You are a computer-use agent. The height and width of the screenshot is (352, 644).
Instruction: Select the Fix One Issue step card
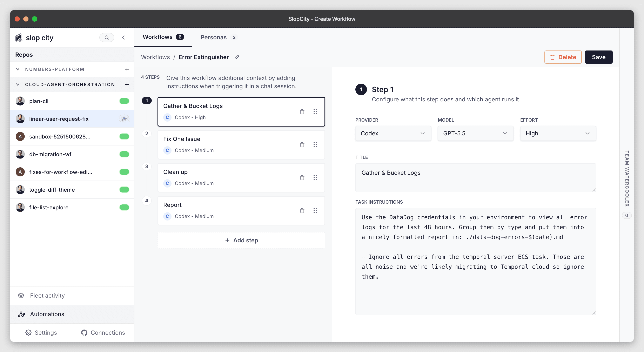click(241, 145)
